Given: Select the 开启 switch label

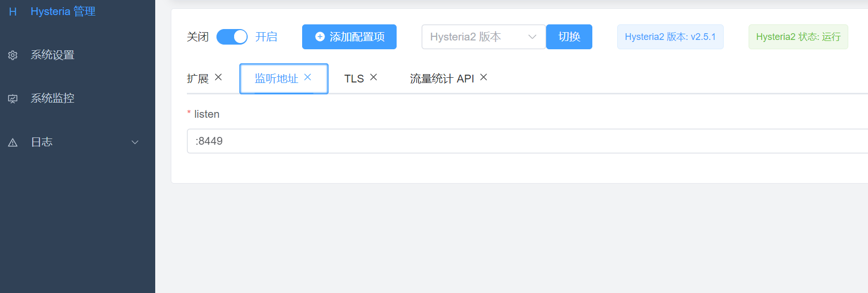Looking at the screenshot, I should click(266, 37).
